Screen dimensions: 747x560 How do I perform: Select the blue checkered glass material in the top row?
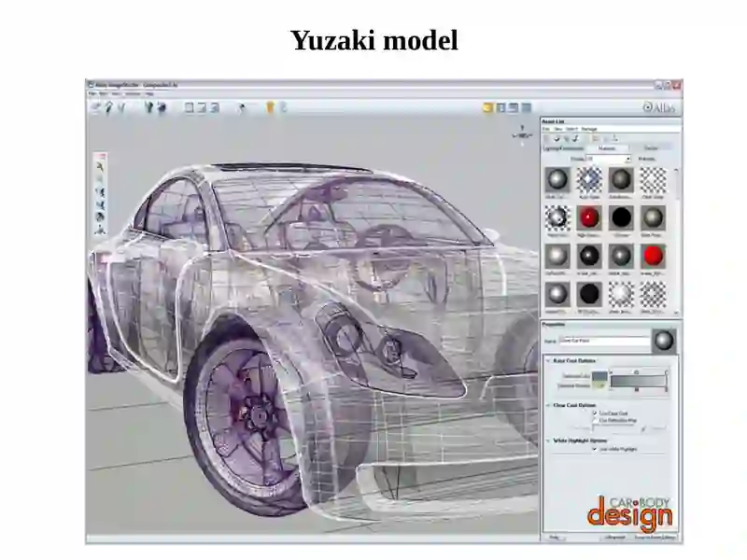pyautogui.click(x=589, y=179)
